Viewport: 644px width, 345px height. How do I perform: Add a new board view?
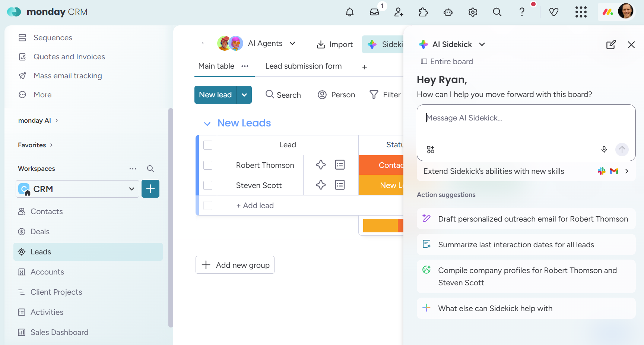[x=365, y=67]
